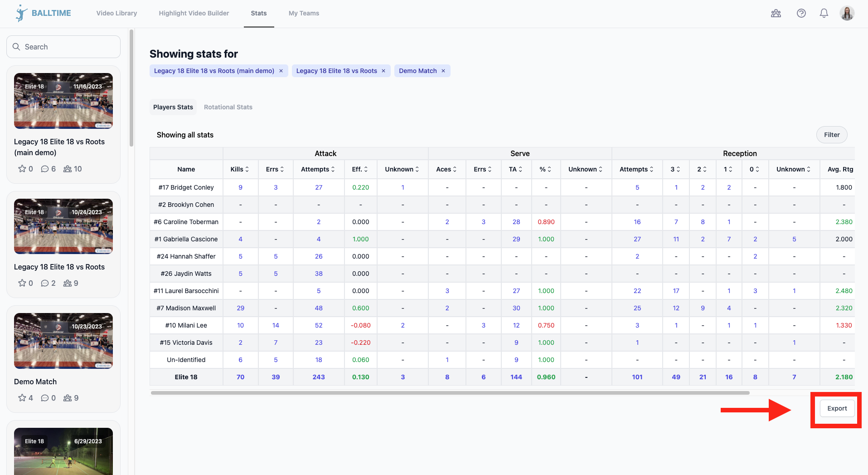Viewport: 868px width, 475px height.
Task: Click the star icon on Demo Match card
Action: pos(22,398)
